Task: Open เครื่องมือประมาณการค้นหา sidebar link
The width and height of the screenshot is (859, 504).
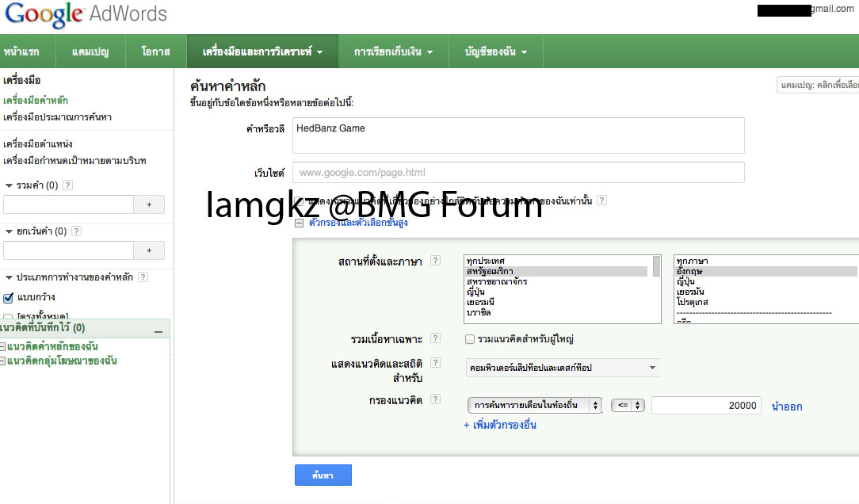Action: click(x=58, y=116)
